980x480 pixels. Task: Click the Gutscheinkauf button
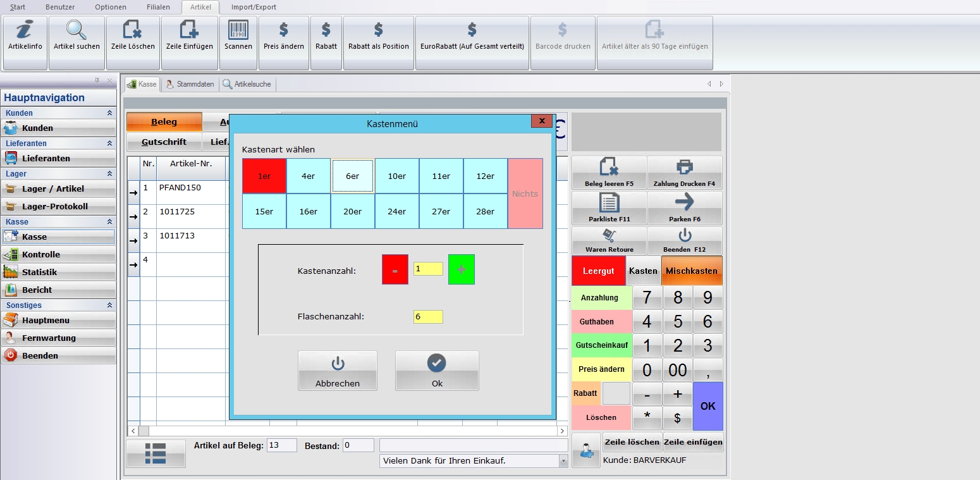click(x=603, y=345)
